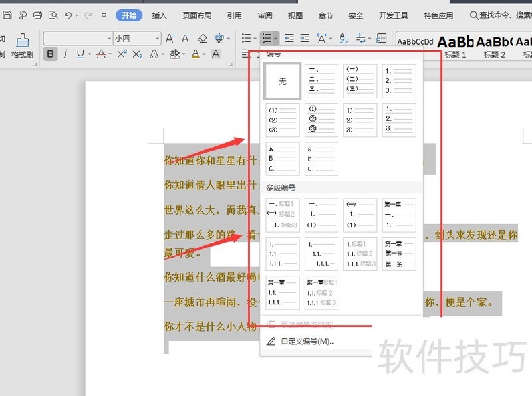The width and height of the screenshot is (532, 396).
Task: Click the strikethrough A icon
Action: [x=101, y=54]
